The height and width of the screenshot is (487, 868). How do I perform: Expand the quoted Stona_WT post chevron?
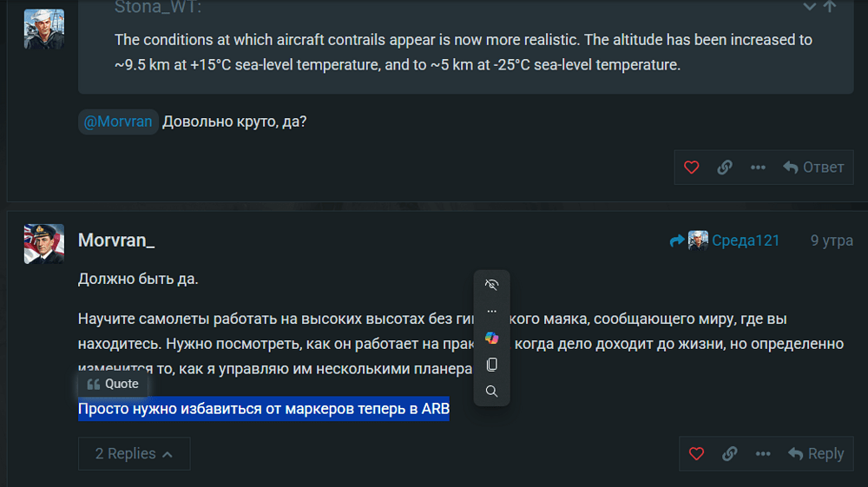click(x=810, y=7)
